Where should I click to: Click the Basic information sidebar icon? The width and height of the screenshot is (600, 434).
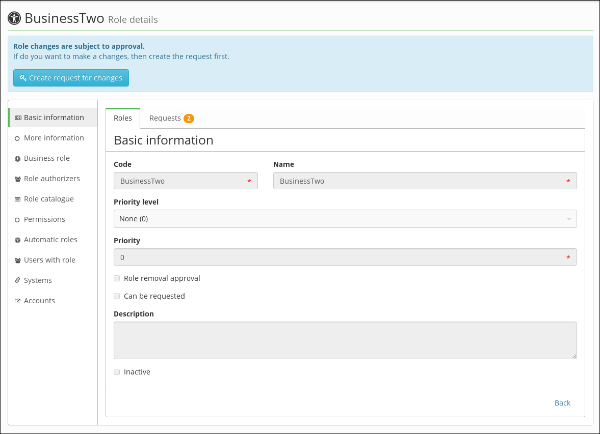(18, 118)
